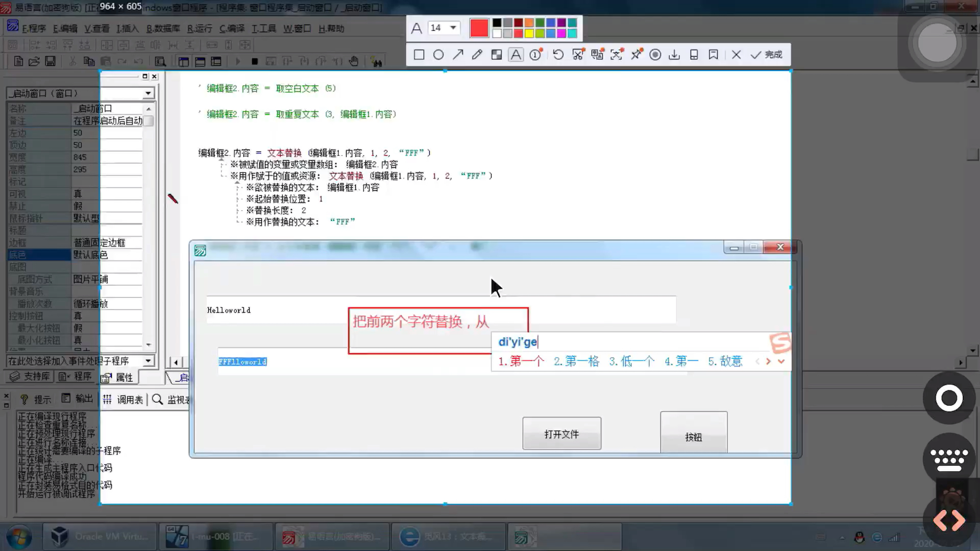This screenshot has width=980, height=551.
Task: Toggle the numbered marker tool
Action: (535, 55)
